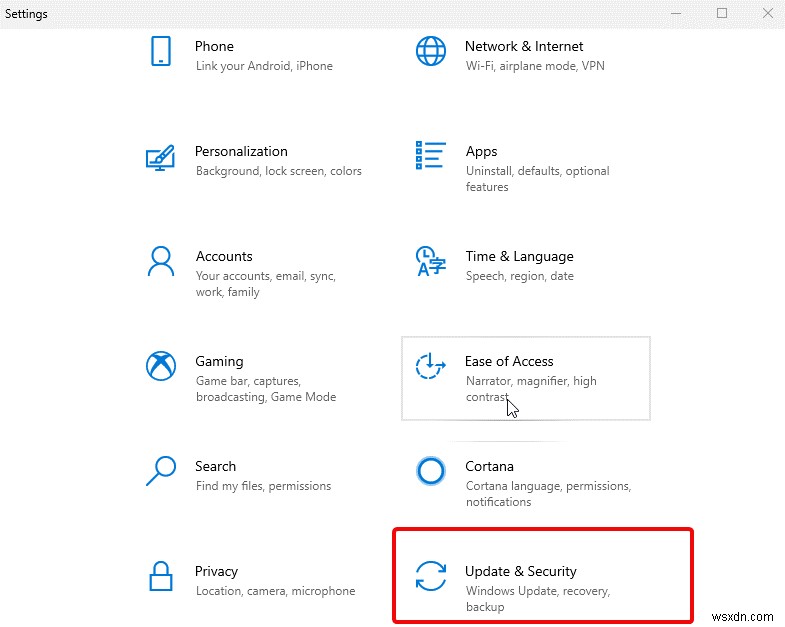Click 'Narrator, magnifier, high contrast' description
785x627 pixels.
(x=531, y=389)
